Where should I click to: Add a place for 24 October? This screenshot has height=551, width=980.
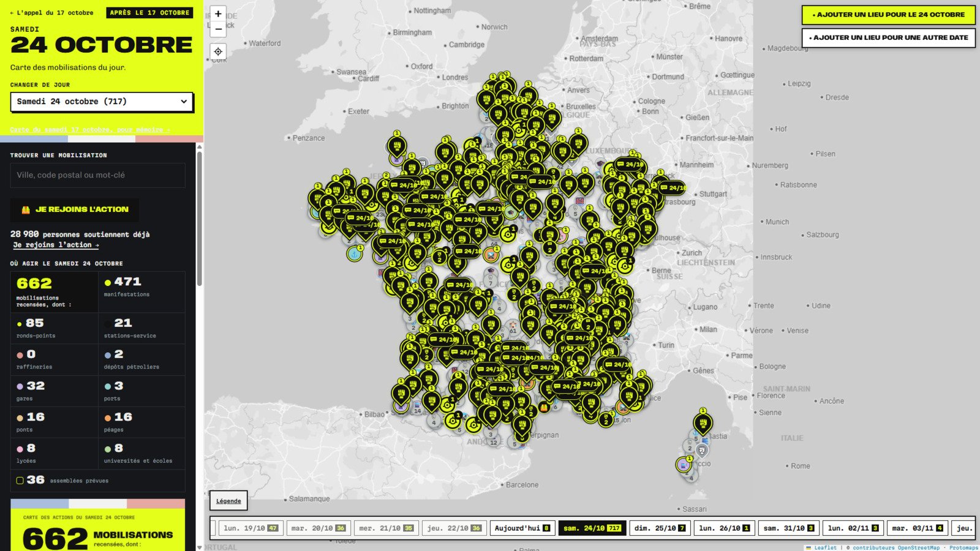[x=888, y=15]
